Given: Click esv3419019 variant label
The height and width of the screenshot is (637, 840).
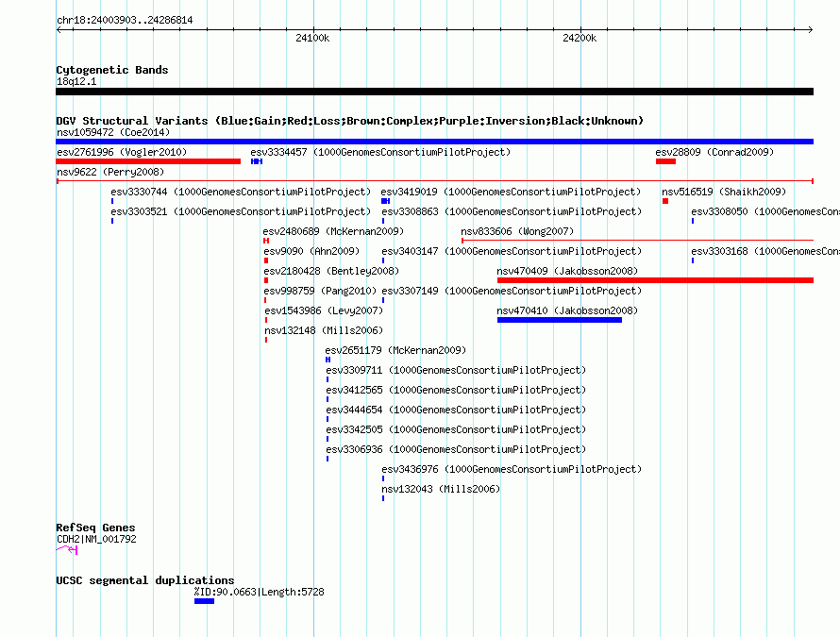Looking at the screenshot, I should 511,192.
